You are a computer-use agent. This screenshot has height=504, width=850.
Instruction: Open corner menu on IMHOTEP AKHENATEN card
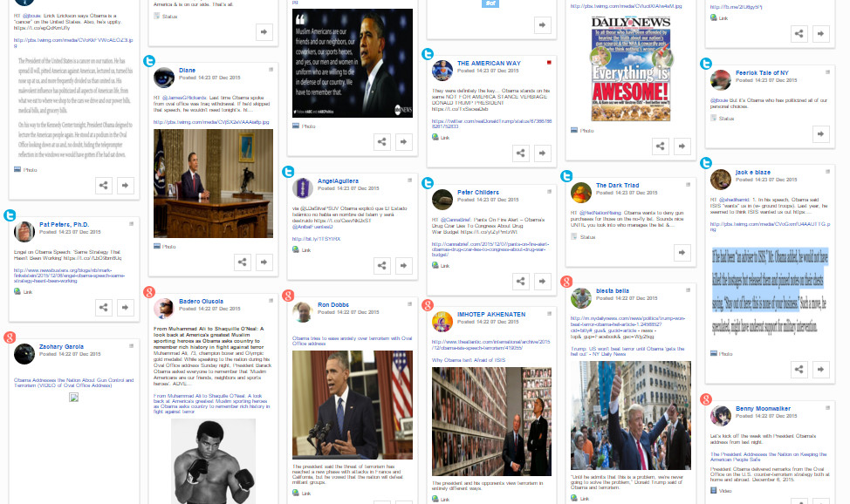pos(549,313)
